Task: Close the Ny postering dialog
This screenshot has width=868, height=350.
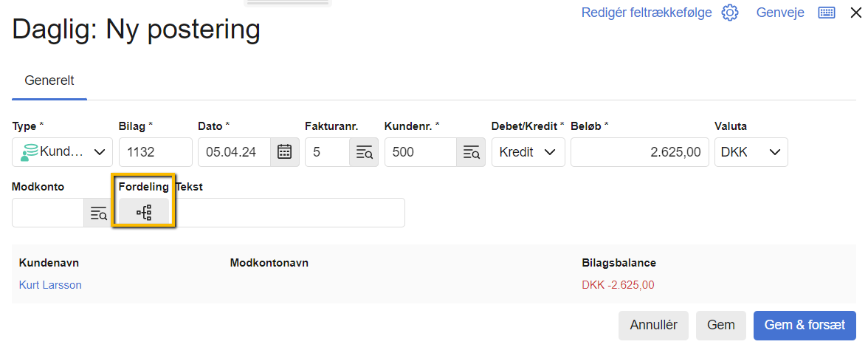Action: (x=855, y=13)
